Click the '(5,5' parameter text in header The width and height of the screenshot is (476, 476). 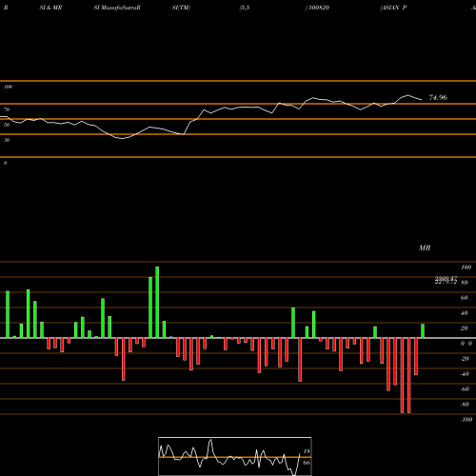(245, 8)
